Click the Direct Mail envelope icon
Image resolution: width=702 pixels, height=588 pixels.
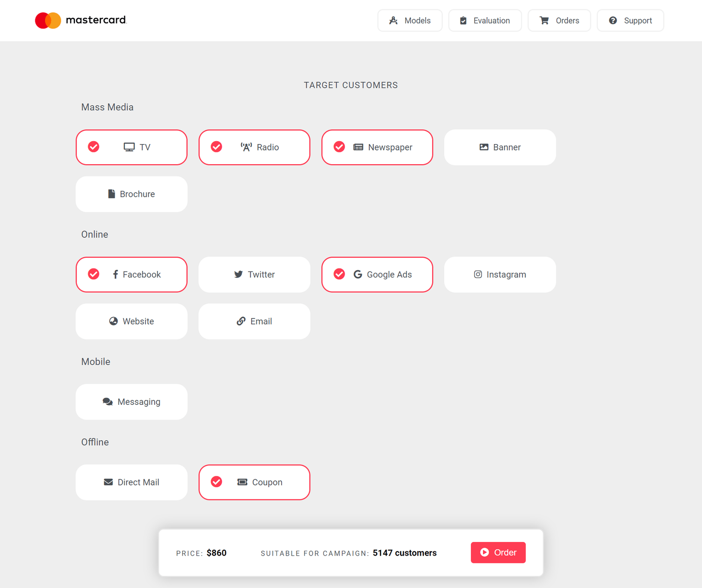[108, 482]
